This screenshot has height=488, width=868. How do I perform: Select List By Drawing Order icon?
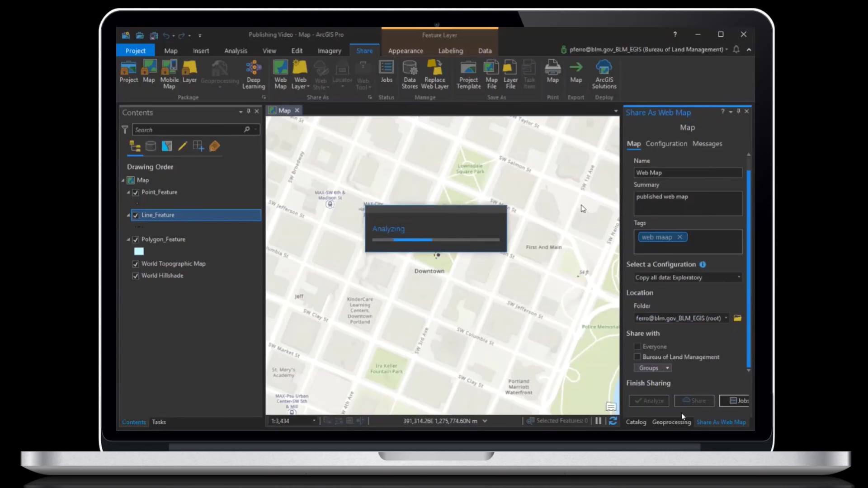(135, 146)
